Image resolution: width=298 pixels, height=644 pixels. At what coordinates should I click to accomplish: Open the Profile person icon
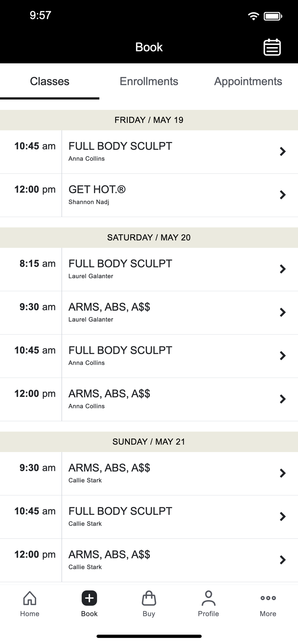tap(208, 598)
